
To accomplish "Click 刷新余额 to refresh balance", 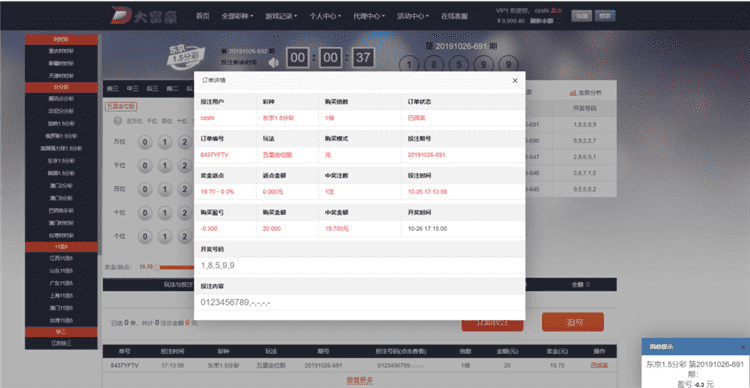I will coord(541,21).
